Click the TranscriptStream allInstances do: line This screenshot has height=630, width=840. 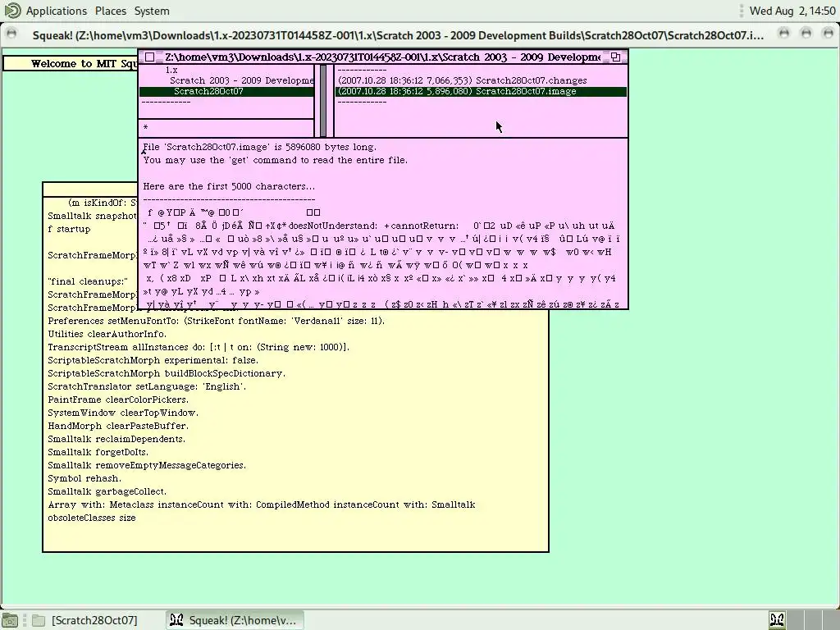[199, 347]
